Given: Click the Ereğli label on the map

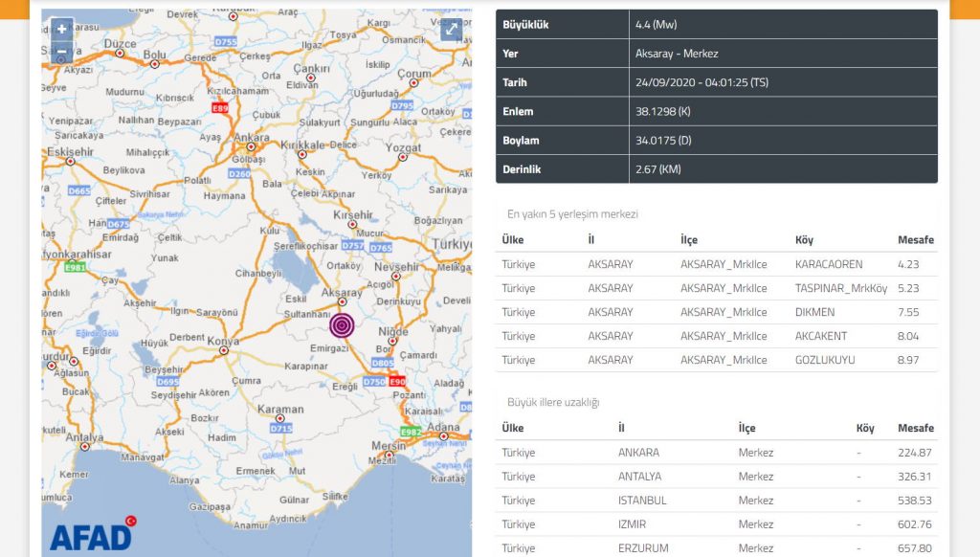Looking at the screenshot, I should tap(345, 387).
